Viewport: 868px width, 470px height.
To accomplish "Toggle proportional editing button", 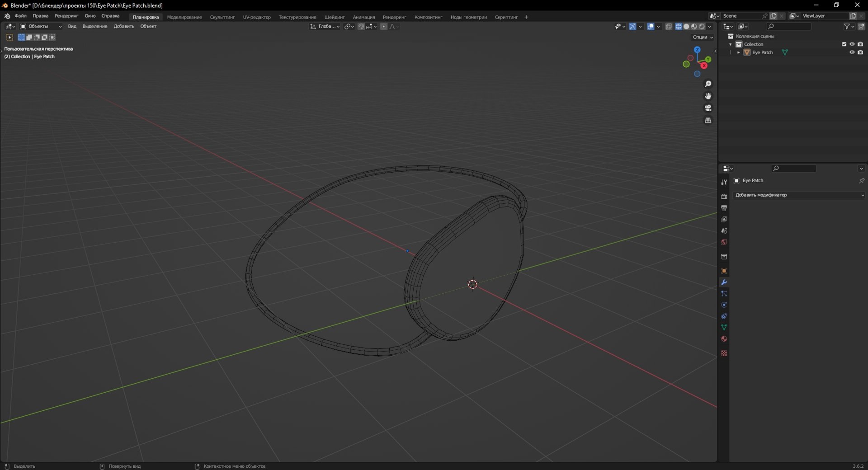I will (384, 27).
